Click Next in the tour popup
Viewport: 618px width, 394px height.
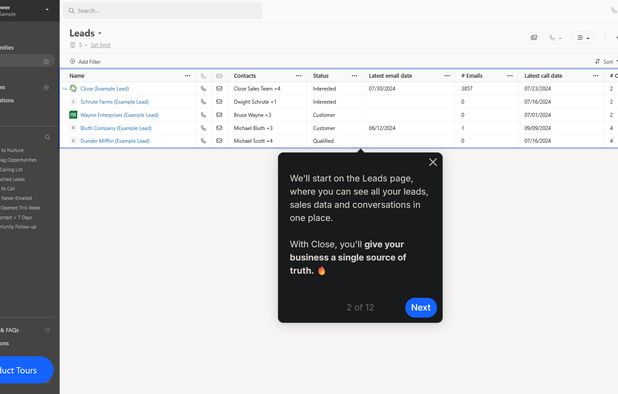[421, 308]
